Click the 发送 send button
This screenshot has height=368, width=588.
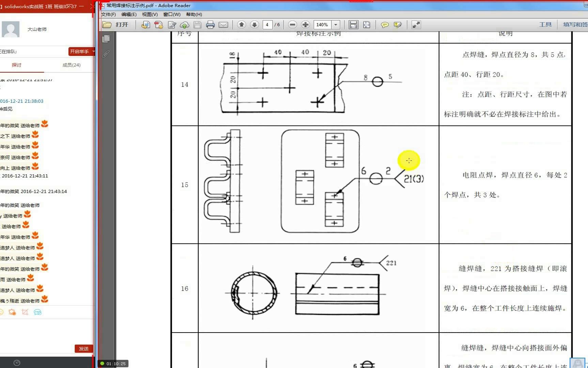click(x=84, y=349)
